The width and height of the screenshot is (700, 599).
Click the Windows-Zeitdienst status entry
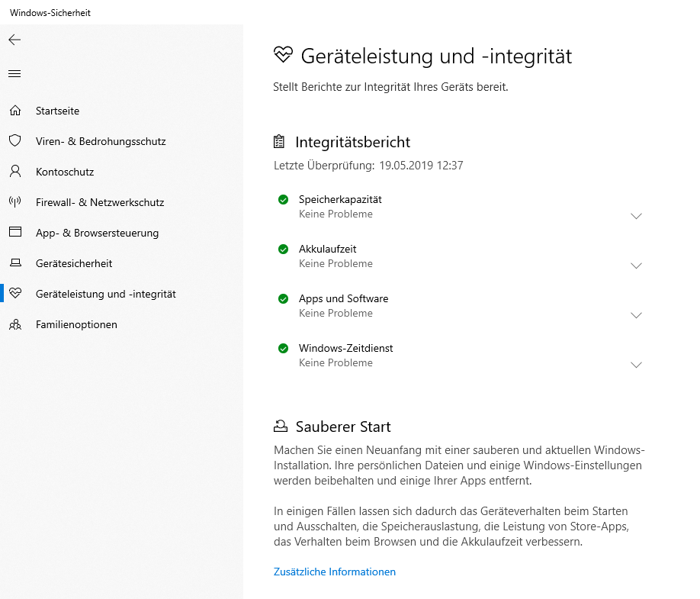coord(346,349)
